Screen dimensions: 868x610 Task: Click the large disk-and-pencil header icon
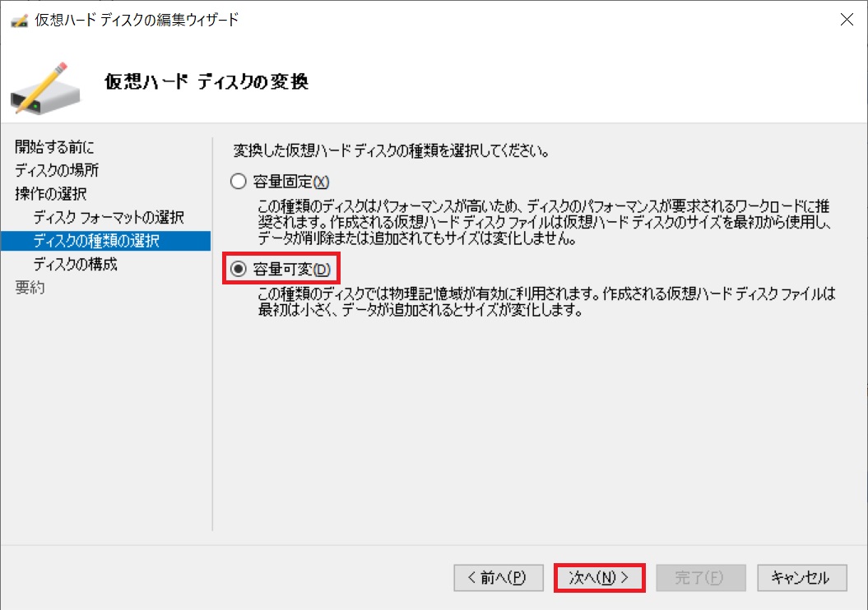point(45,89)
